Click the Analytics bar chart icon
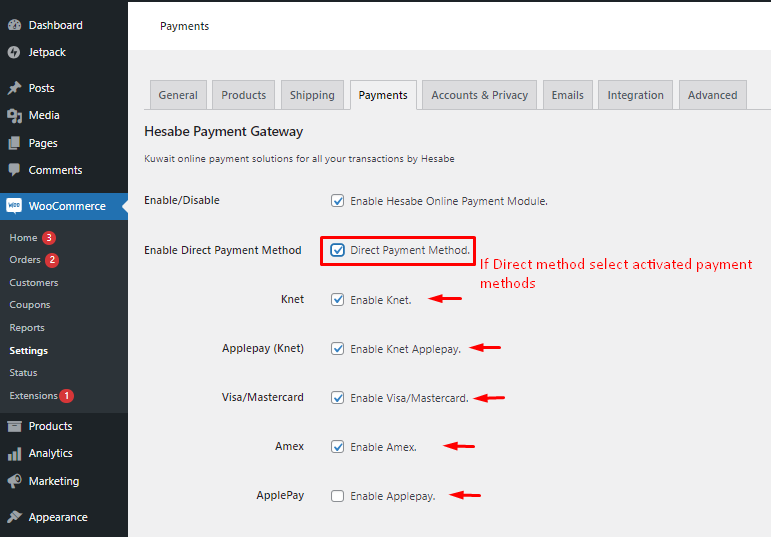This screenshot has width=771, height=537. pyautogui.click(x=14, y=453)
